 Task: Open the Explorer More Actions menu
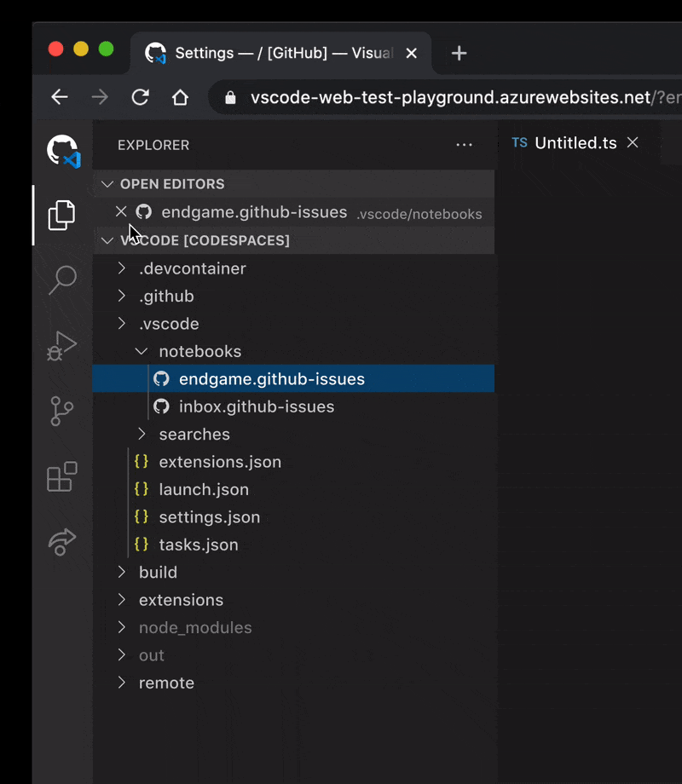point(464,145)
